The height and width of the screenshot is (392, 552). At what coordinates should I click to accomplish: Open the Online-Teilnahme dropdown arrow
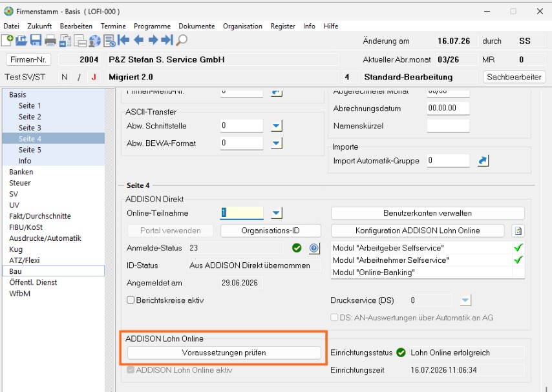click(277, 213)
